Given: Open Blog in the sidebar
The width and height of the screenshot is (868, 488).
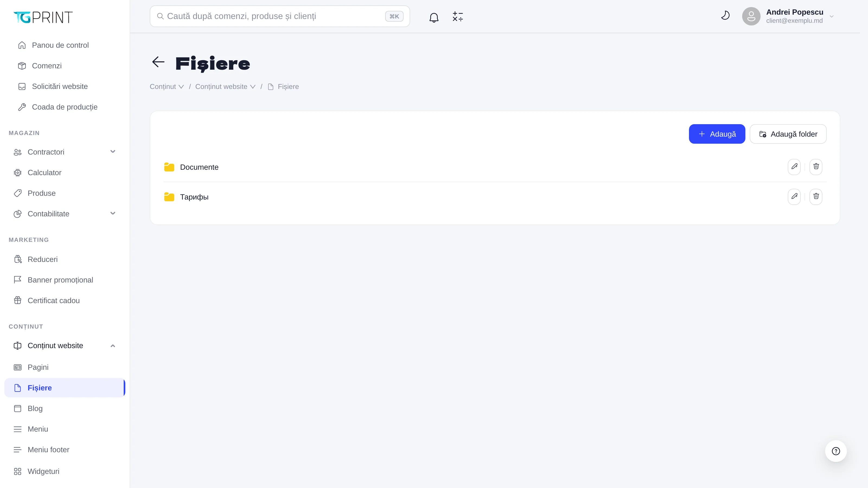Looking at the screenshot, I should coord(65,408).
